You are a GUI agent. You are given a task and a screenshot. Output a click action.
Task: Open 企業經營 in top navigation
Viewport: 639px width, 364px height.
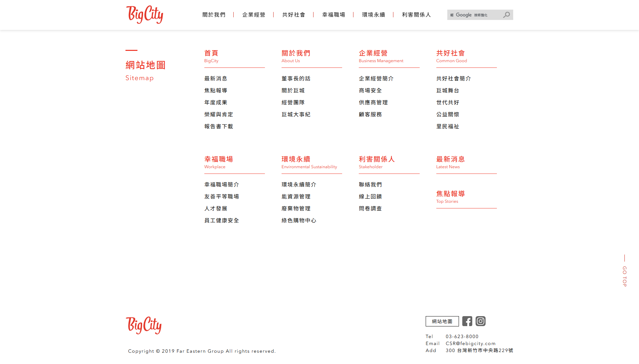coord(254,15)
